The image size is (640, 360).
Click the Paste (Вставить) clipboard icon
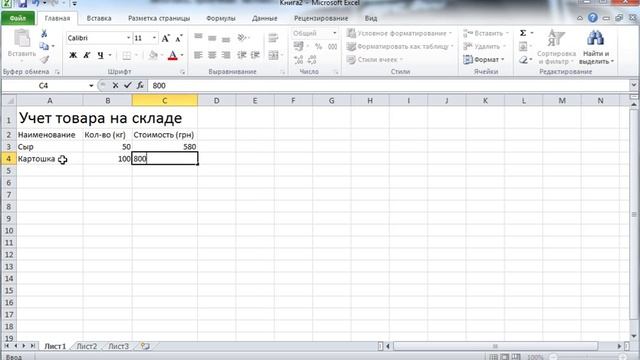pyautogui.click(x=22, y=39)
